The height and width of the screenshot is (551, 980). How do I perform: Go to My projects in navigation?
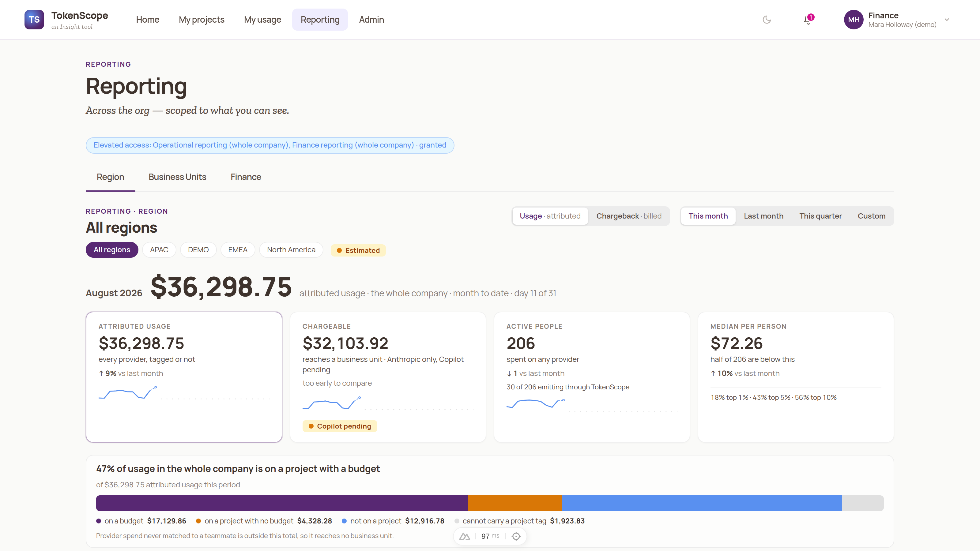point(202,20)
